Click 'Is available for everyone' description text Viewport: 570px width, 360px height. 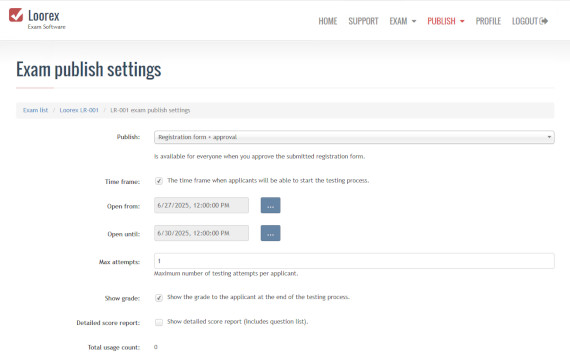(x=259, y=156)
